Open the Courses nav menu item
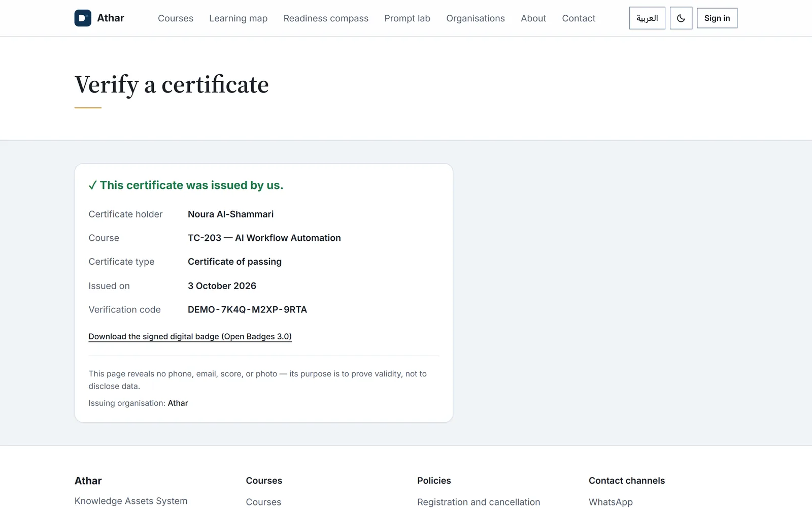812x508 pixels. pyautogui.click(x=176, y=18)
